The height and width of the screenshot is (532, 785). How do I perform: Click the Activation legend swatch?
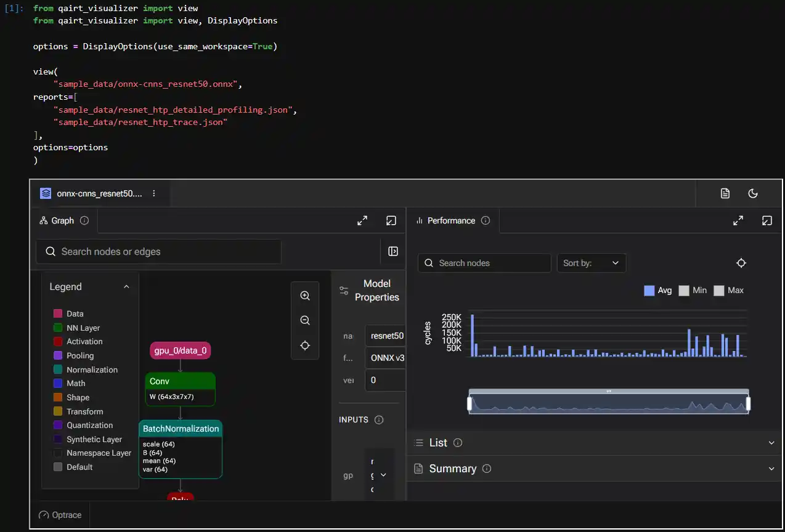tap(58, 342)
